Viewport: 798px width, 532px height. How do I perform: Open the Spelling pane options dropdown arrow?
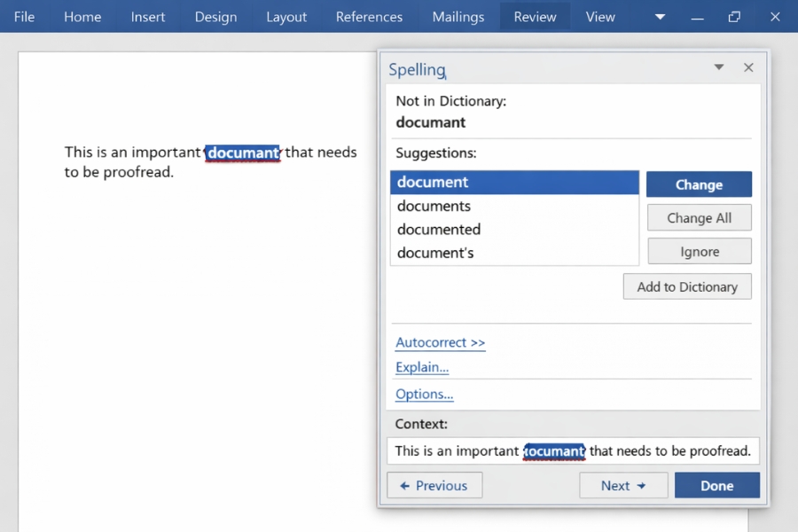[719, 68]
